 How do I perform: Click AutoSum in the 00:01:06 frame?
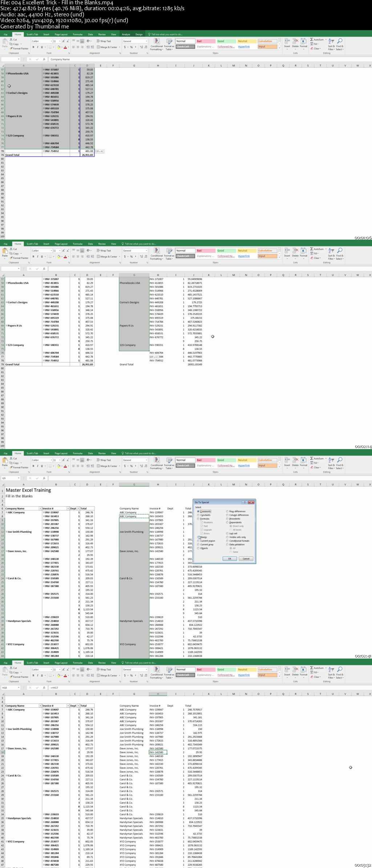317,40
